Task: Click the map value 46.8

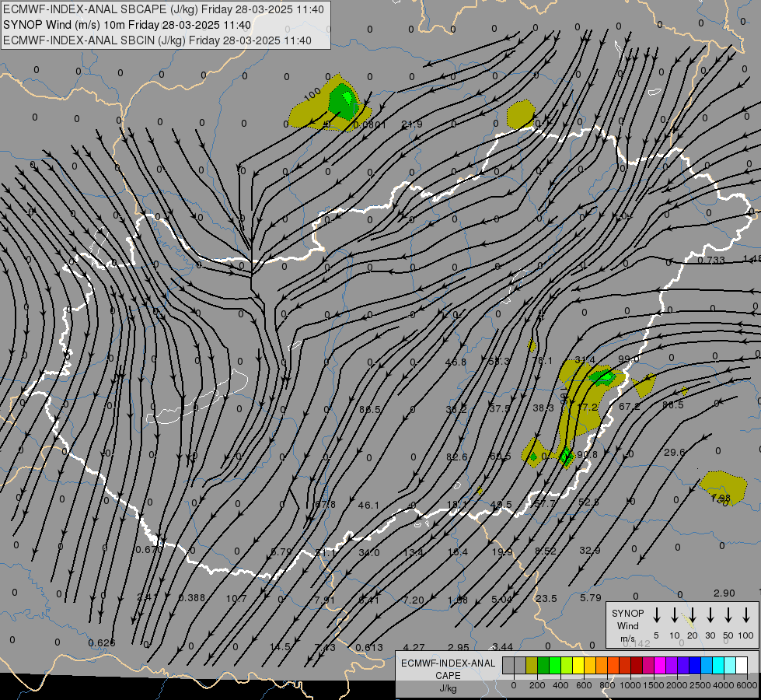Action: [x=456, y=362]
